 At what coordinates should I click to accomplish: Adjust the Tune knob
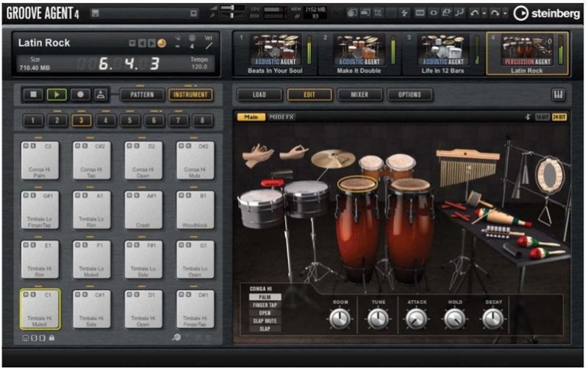(378, 318)
